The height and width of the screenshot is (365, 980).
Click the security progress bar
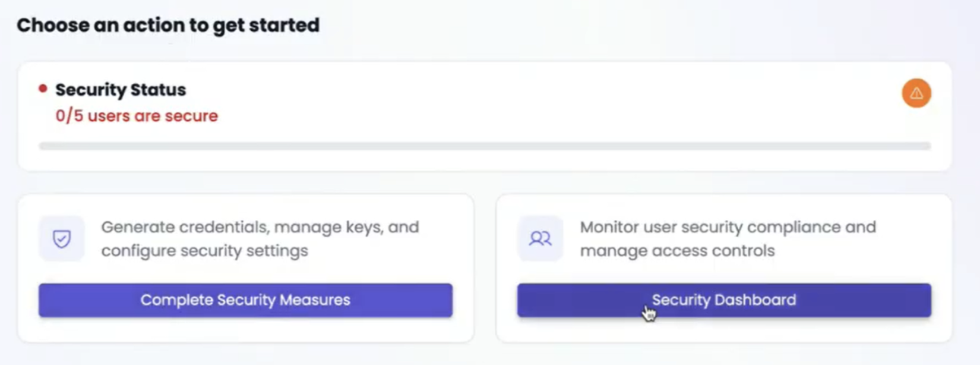point(485,146)
